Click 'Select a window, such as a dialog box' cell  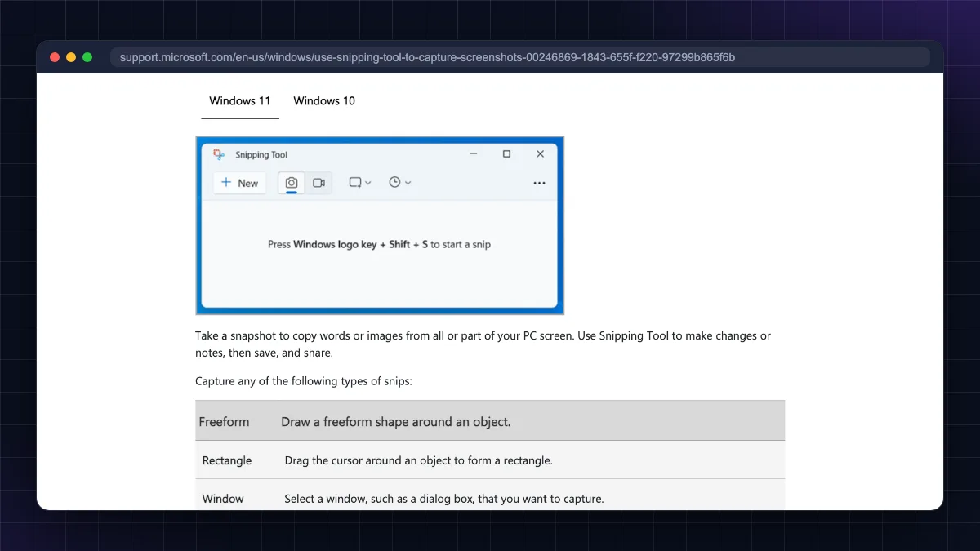coord(444,498)
